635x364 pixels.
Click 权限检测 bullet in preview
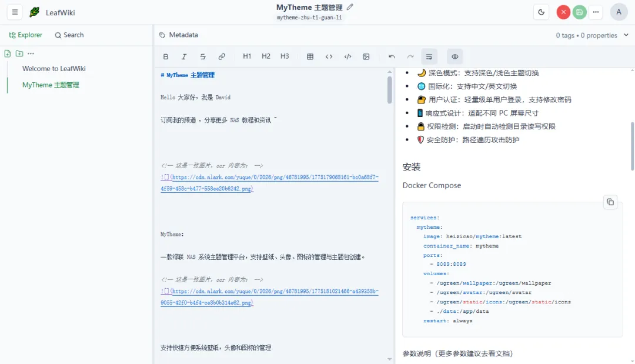pyautogui.click(x=486, y=126)
